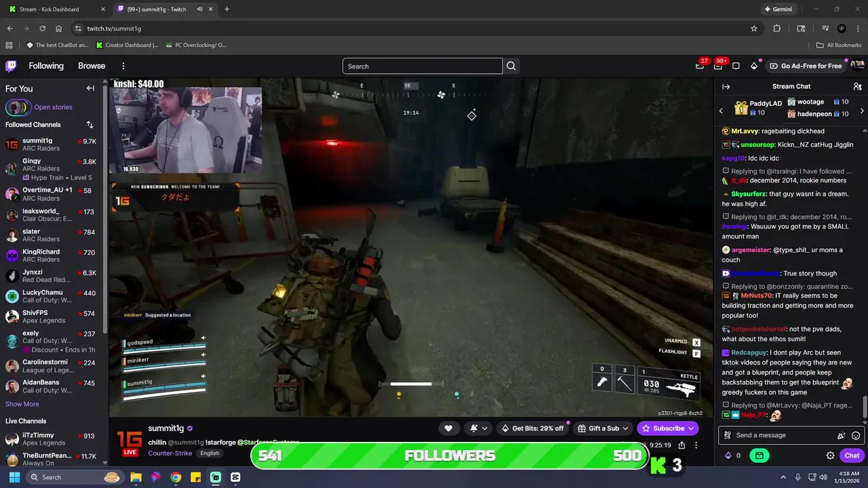Open Jynxzi channel in sidebar
The width and height of the screenshot is (868, 488).
(52, 276)
